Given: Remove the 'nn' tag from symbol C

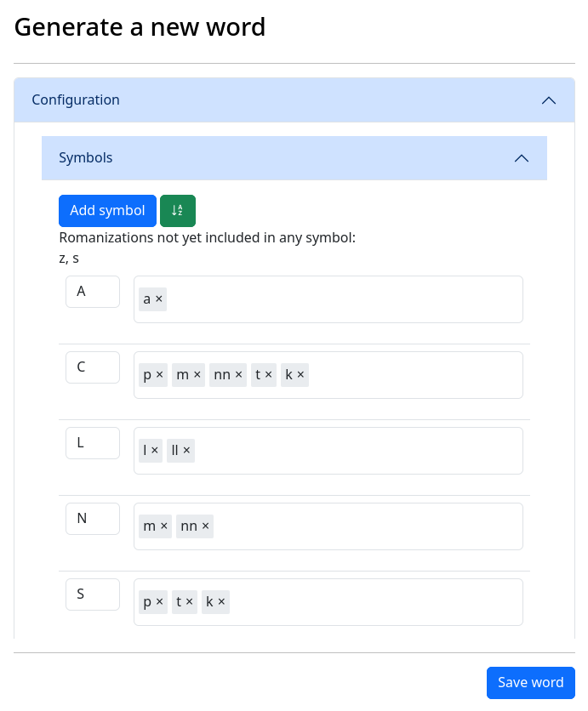Looking at the screenshot, I should pos(238,375).
